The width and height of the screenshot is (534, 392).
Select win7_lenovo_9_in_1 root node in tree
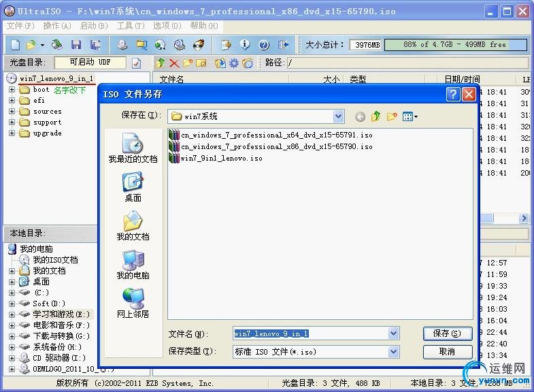[56, 79]
